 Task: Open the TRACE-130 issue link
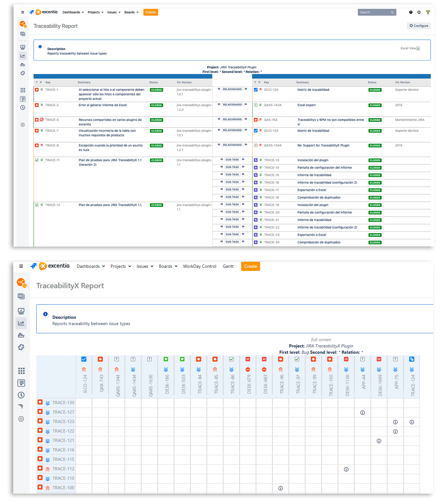click(63, 403)
